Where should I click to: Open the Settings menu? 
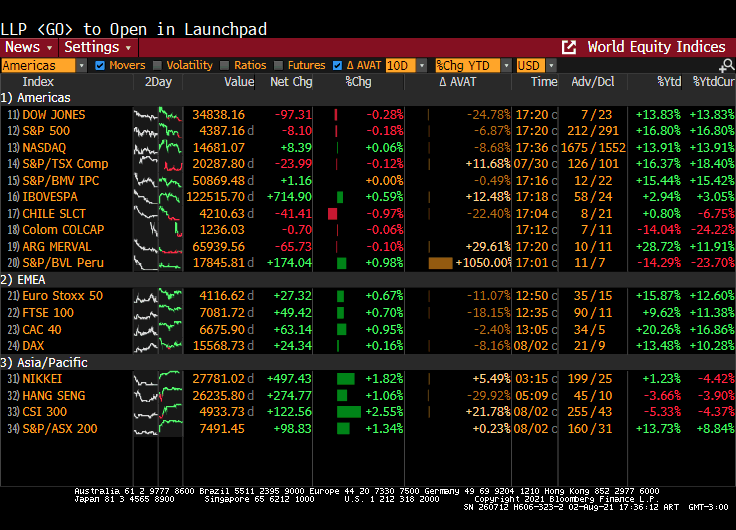click(98, 47)
